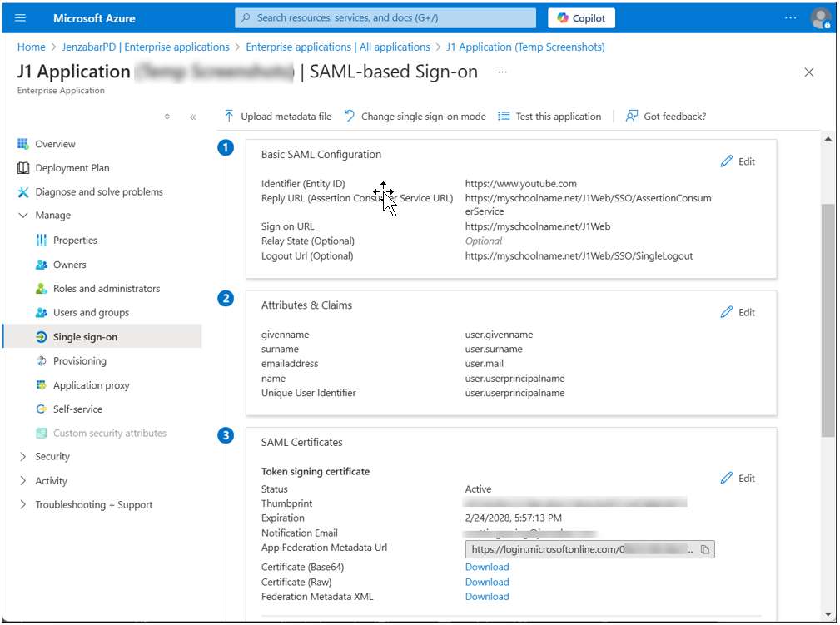
Task: Edit the Basic SAML Configuration
Action: [x=738, y=161]
